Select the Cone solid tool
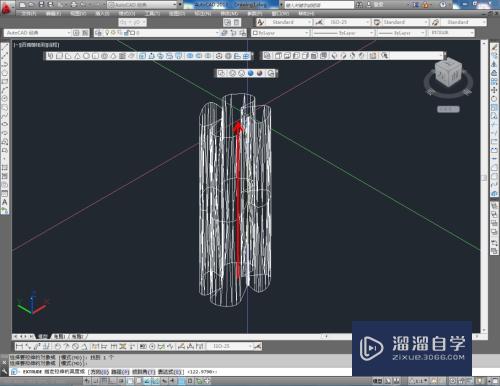This screenshot has width=500, height=386. click(x=77, y=56)
